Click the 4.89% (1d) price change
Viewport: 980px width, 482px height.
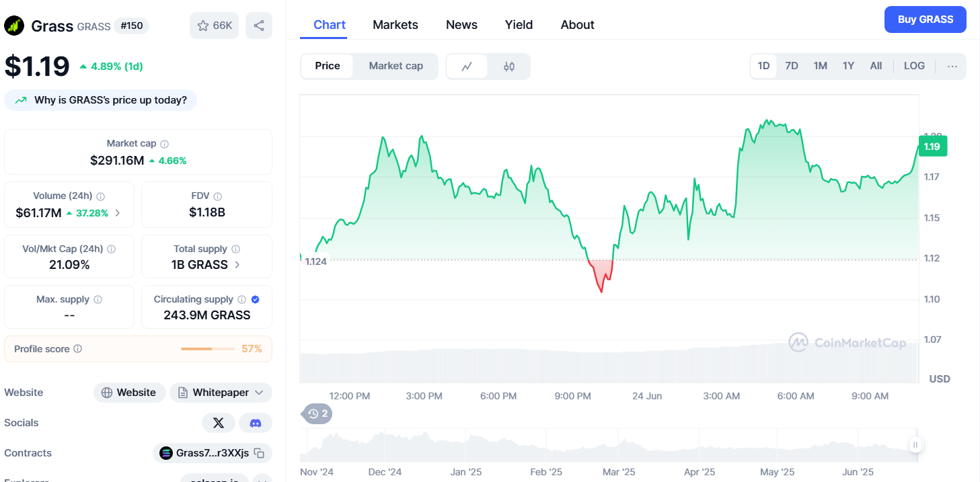point(111,67)
